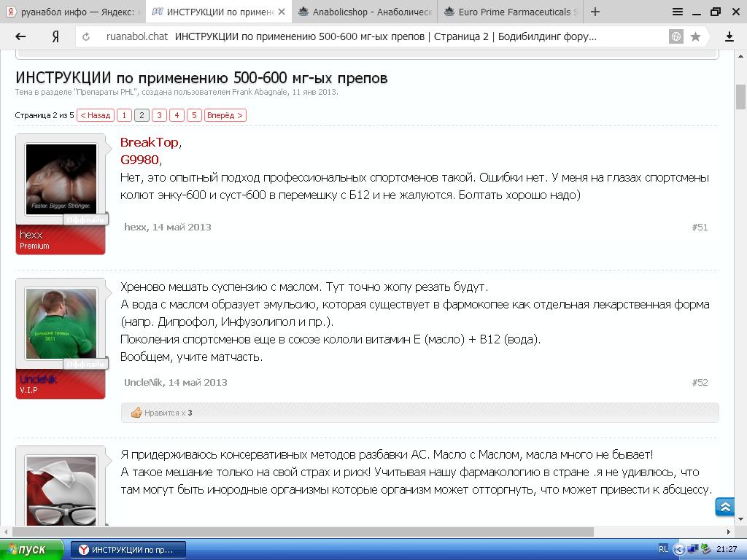Go to page 3 of the thread
This screenshot has height=560, width=747.
click(x=159, y=115)
